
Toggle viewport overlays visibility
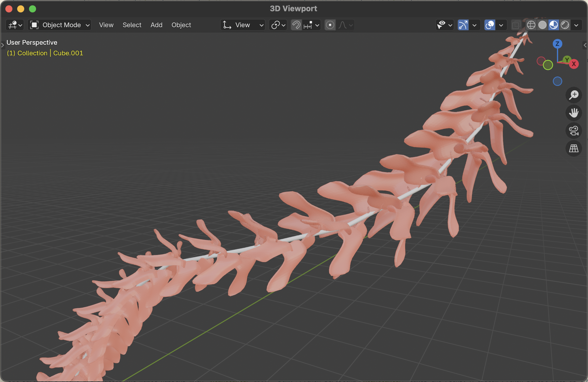490,25
